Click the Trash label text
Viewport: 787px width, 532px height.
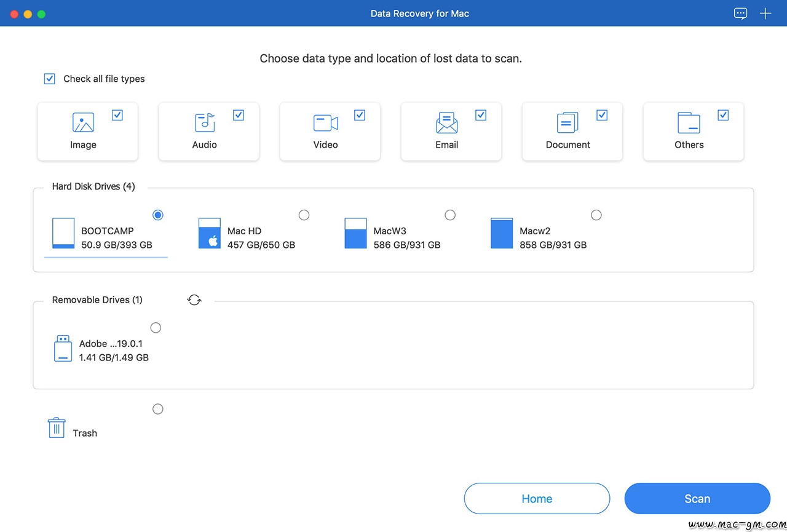(x=85, y=433)
